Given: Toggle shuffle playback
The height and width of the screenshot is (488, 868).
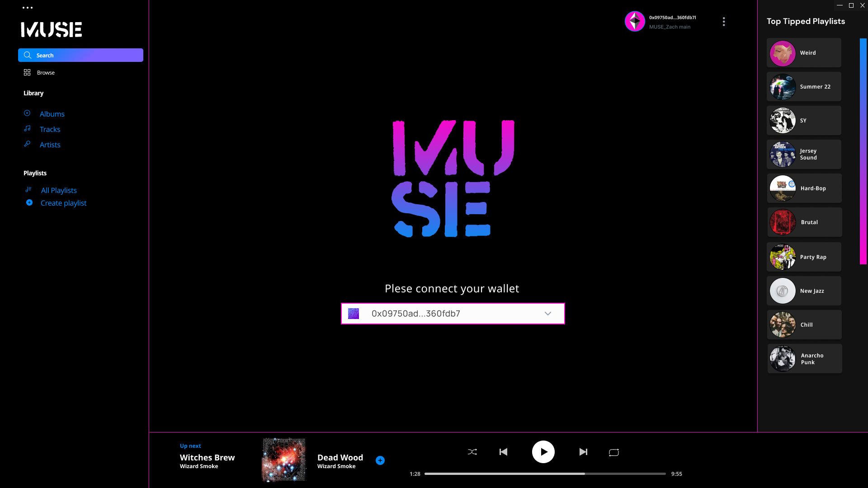Looking at the screenshot, I should (x=472, y=452).
